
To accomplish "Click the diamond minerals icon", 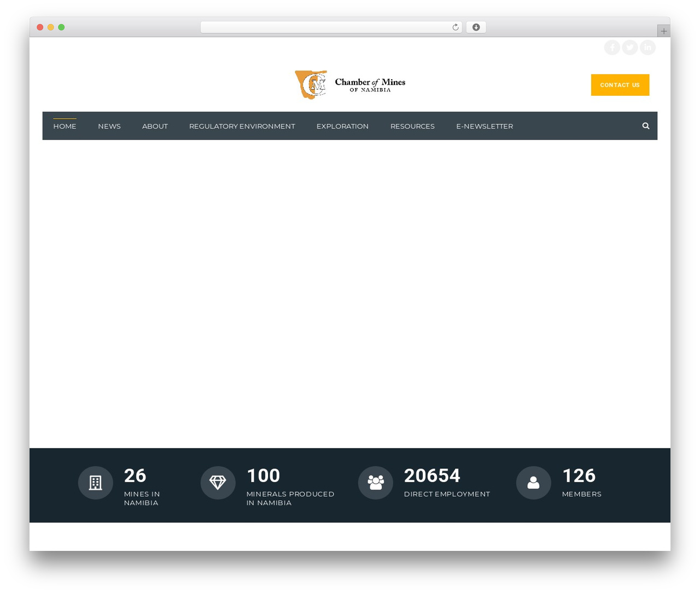I will [218, 482].
